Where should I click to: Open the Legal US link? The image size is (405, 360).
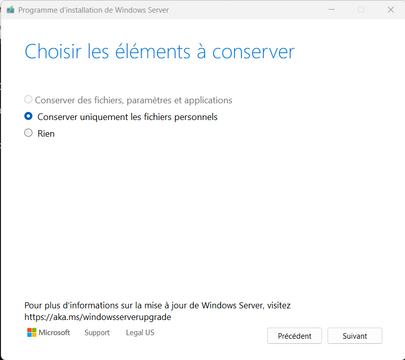(x=140, y=333)
